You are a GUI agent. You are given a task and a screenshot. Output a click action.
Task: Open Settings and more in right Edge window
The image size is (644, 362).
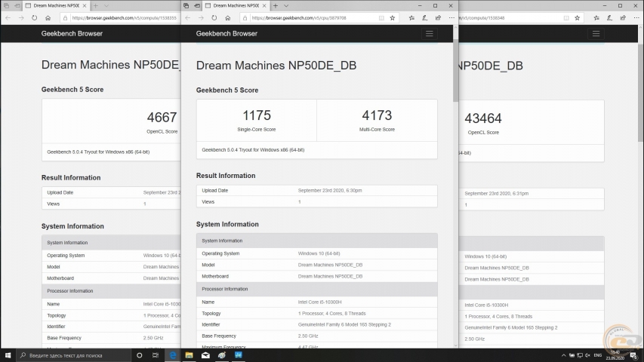coord(636,18)
